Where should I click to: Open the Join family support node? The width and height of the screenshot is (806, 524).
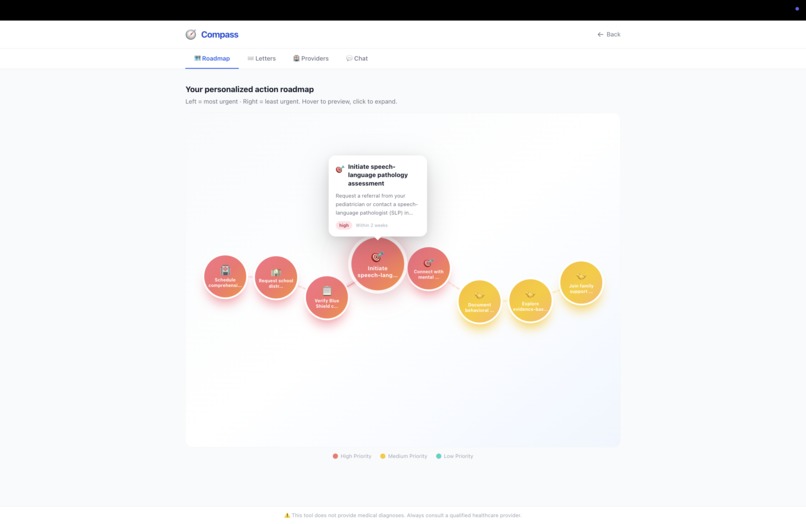pyautogui.click(x=581, y=283)
